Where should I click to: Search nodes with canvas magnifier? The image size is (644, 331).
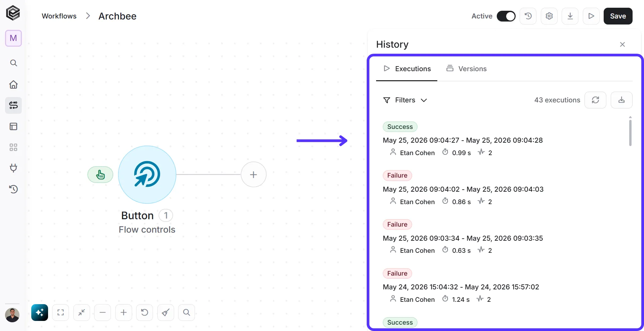(187, 313)
